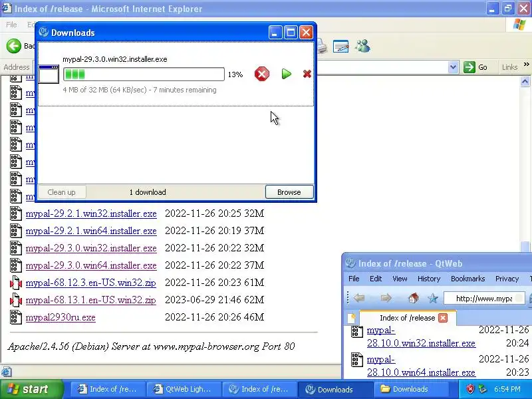This screenshot has height=399, width=532.
Task: Click the Clean up button in Downloads
Action: (x=61, y=192)
